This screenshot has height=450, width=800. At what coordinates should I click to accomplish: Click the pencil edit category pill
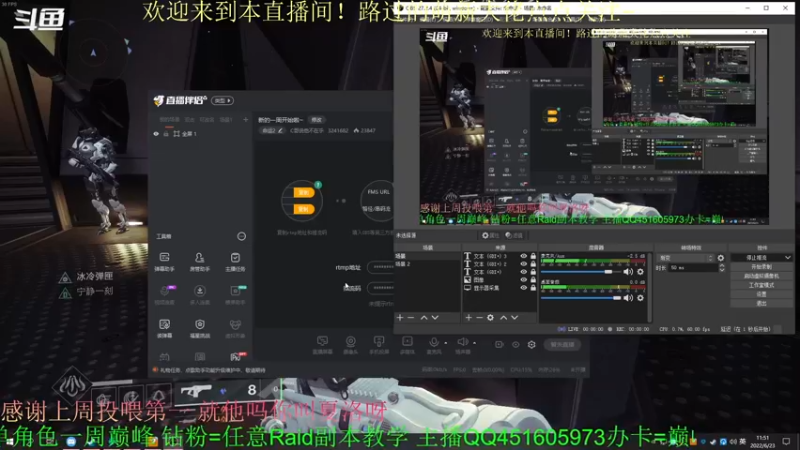[x=272, y=131]
